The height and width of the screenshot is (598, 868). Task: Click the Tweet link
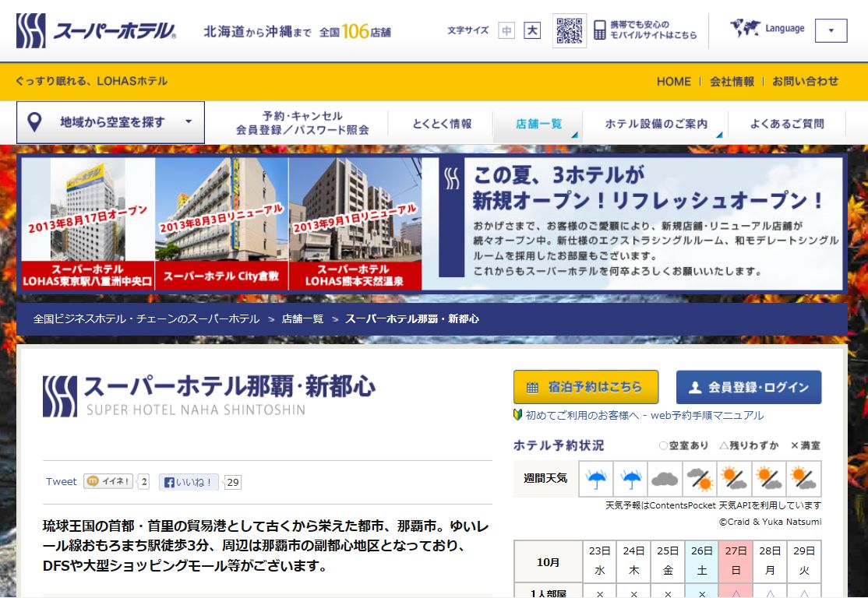[x=61, y=482]
